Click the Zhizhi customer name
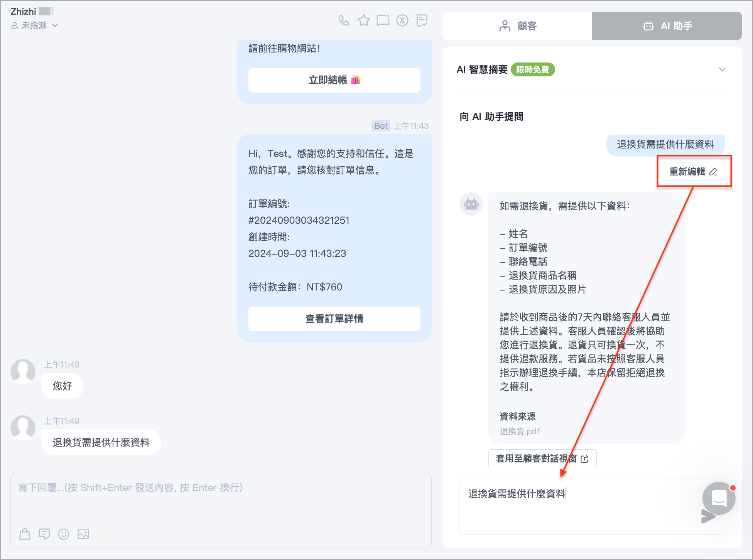753x560 pixels. tap(24, 12)
